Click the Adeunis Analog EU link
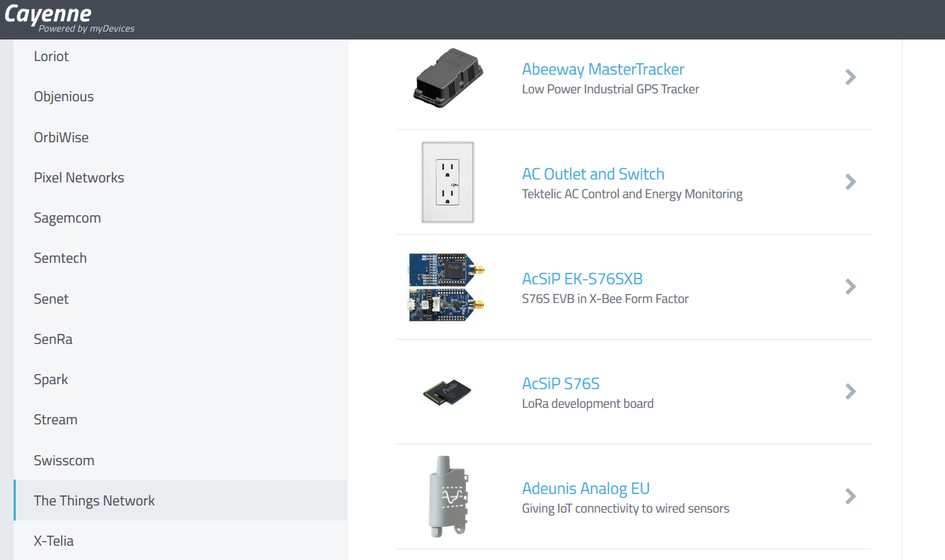Viewport: 945px width, 560px height. (x=586, y=489)
